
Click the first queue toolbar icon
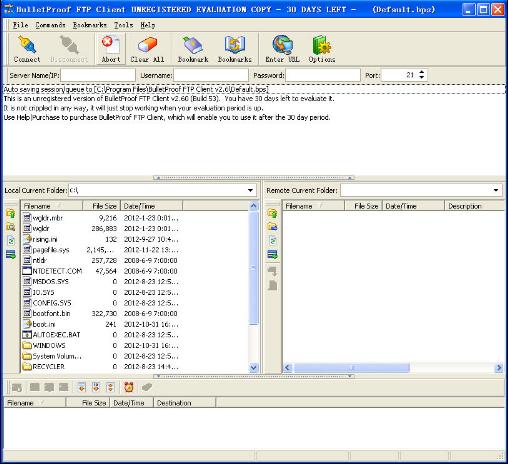[x=17, y=387]
